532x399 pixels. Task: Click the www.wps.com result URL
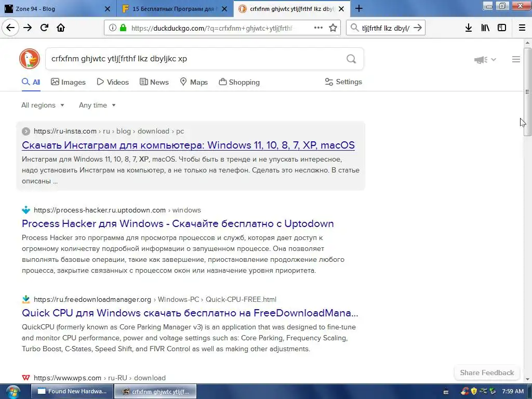[100, 378]
